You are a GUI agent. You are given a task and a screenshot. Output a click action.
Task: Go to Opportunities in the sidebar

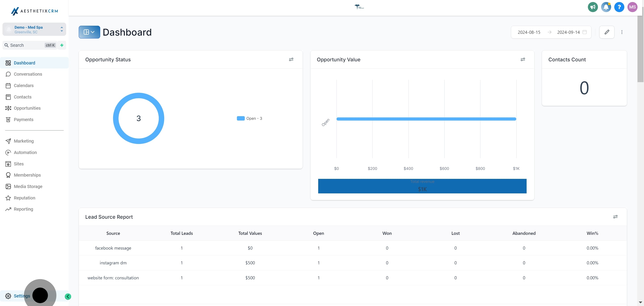(x=27, y=108)
